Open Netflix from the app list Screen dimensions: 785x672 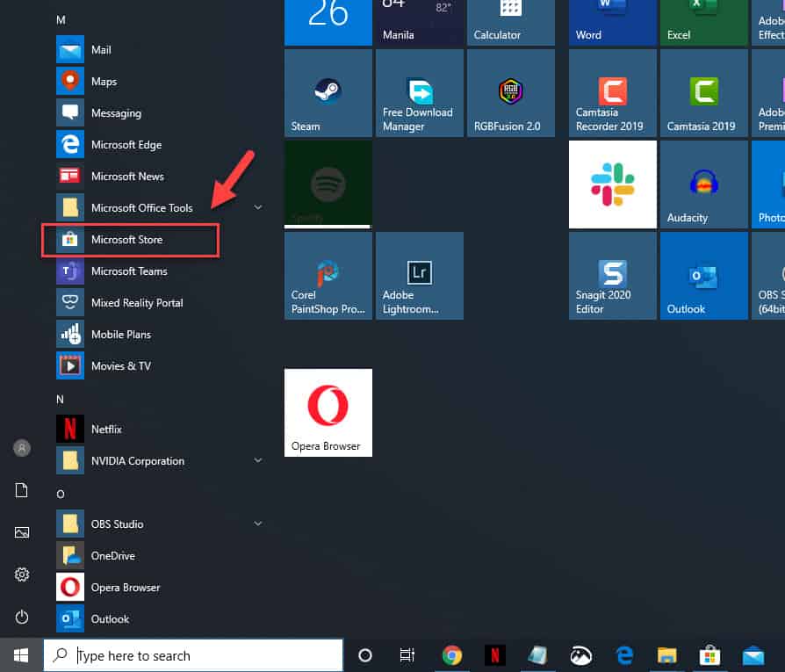tap(160, 430)
